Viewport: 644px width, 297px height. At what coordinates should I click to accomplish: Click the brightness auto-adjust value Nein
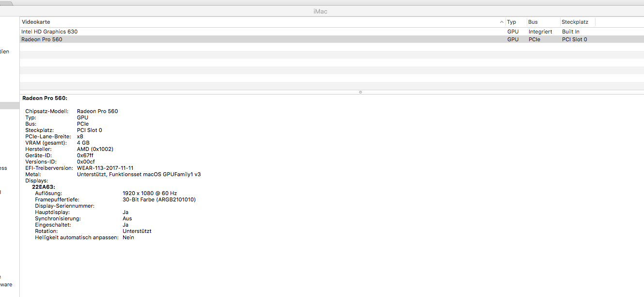(128, 237)
